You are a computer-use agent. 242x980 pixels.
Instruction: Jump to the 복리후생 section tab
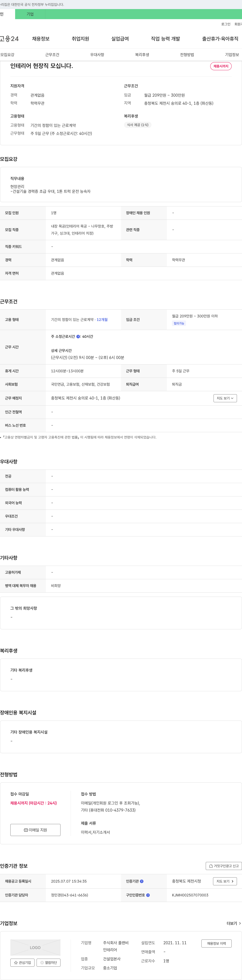(x=142, y=55)
